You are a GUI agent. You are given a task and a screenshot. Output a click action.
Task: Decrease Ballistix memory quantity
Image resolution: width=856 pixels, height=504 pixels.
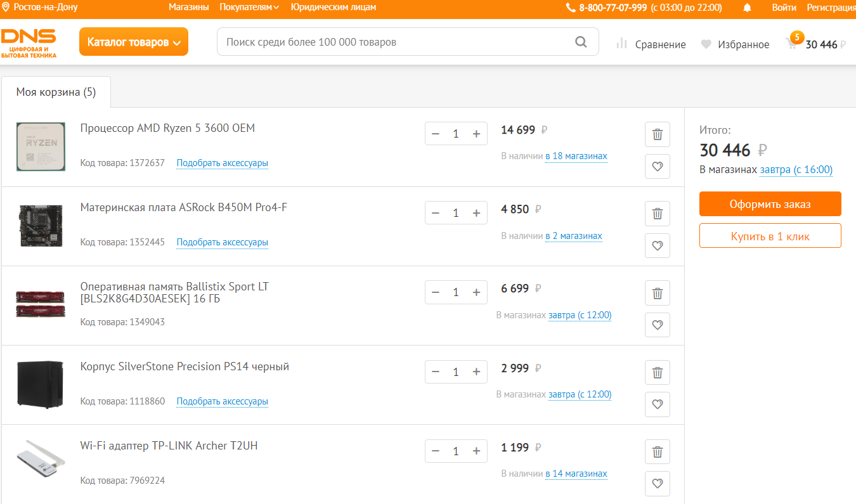point(436,292)
